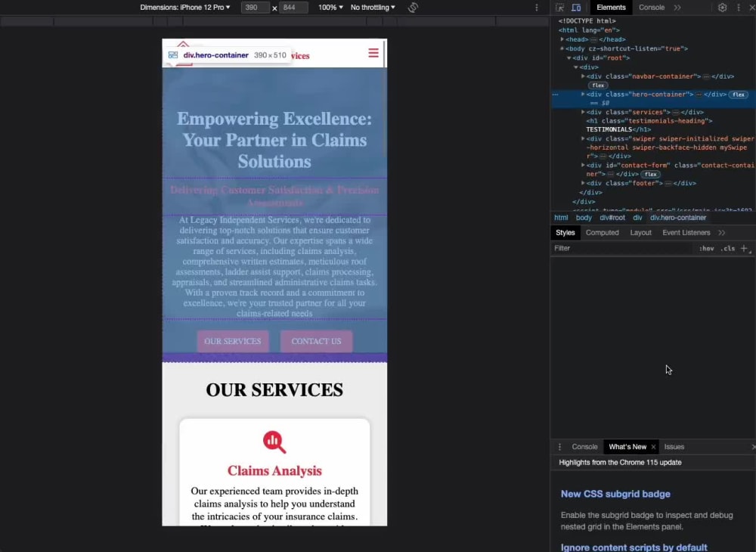Select body in the breadcrumb bar
The width and height of the screenshot is (756, 552).
coord(584,218)
